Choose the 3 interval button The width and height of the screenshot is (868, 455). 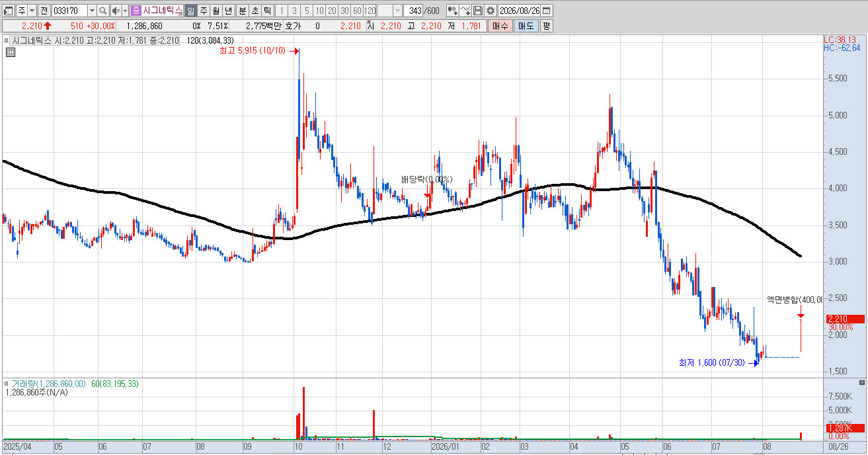point(294,11)
